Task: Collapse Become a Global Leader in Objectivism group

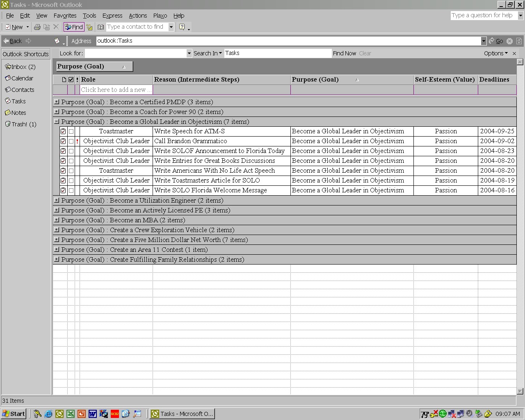Action: coord(57,121)
